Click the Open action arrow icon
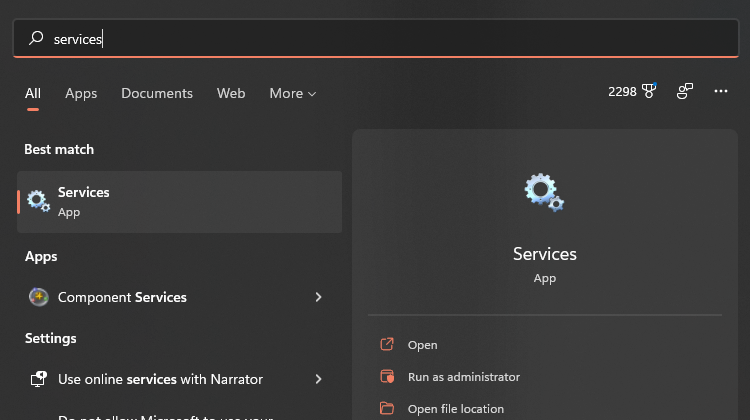The width and height of the screenshot is (750, 420). click(x=387, y=344)
